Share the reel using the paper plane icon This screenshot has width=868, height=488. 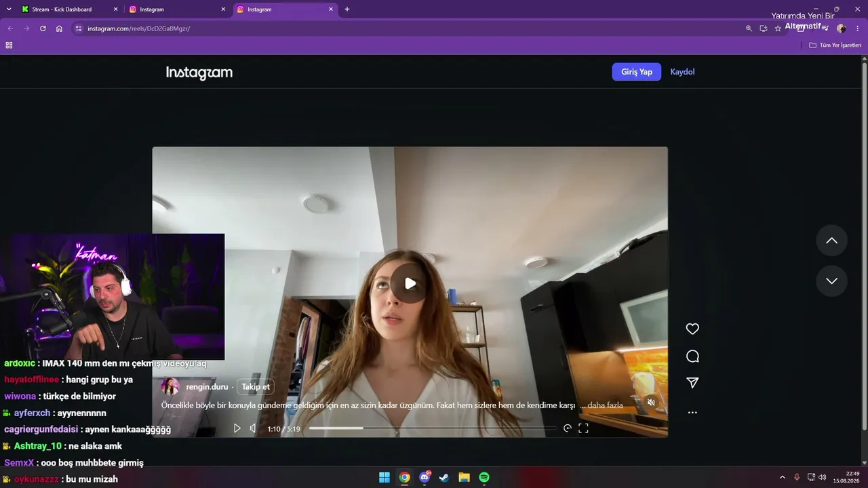coord(692,383)
